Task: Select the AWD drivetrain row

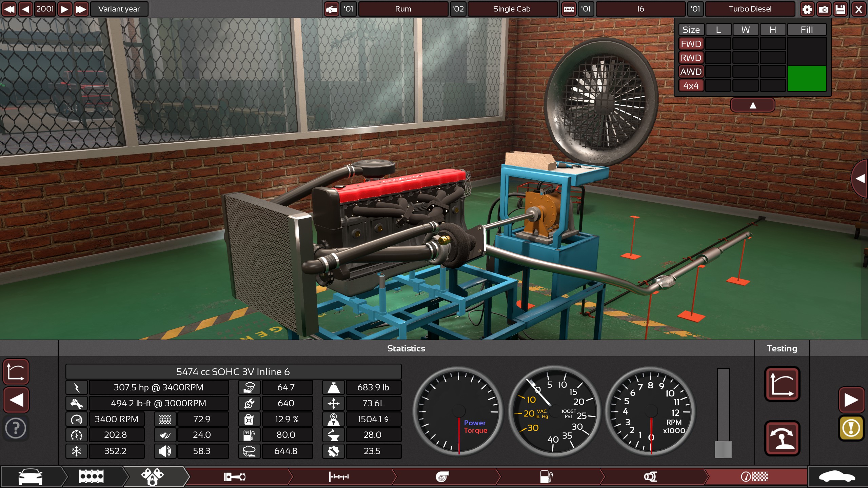Action: tap(691, 72)
